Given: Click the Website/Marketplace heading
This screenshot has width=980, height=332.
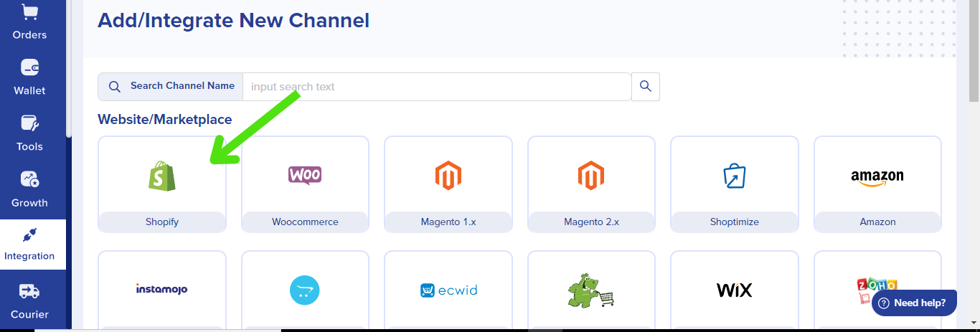Looking at the screenshot, I should click(x=165, y=119).
